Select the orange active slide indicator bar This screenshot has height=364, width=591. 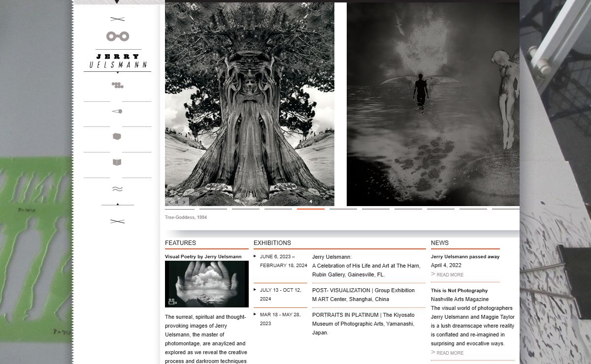pyautogui.click(x=310, y=209)
